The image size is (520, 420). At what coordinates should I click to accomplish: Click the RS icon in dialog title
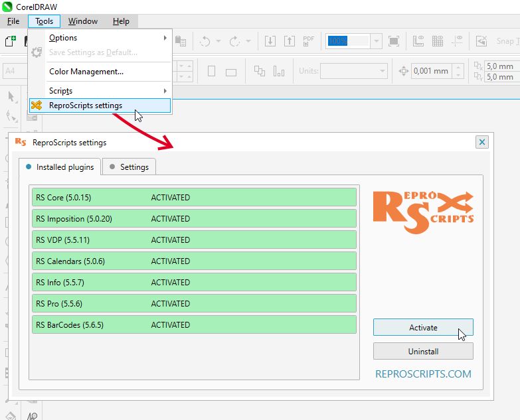(x=21, y=142)
